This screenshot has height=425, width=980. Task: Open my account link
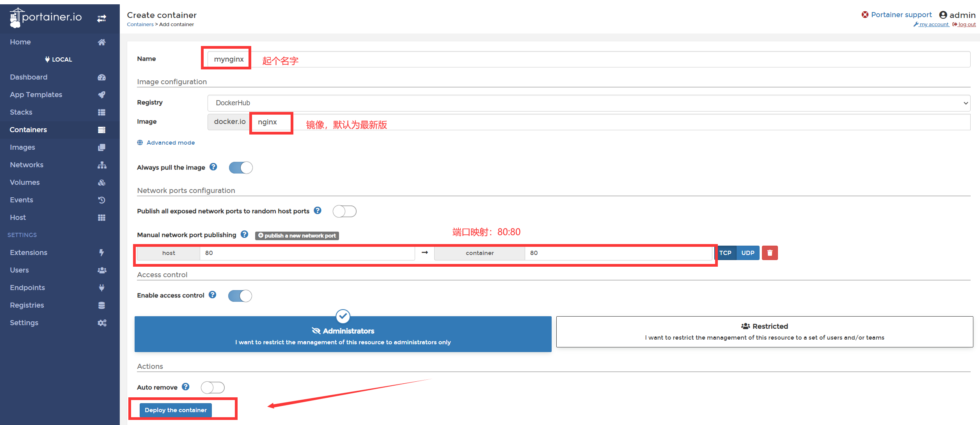point(932,24)
